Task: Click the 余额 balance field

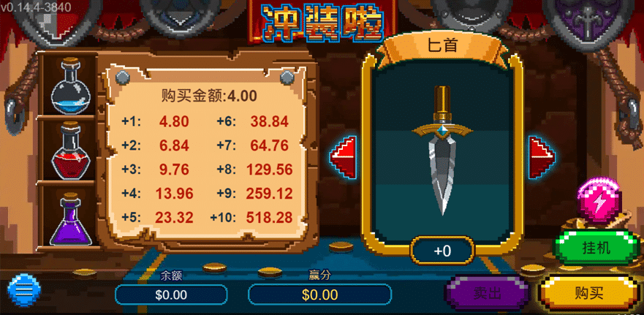Action: (171, 295)
